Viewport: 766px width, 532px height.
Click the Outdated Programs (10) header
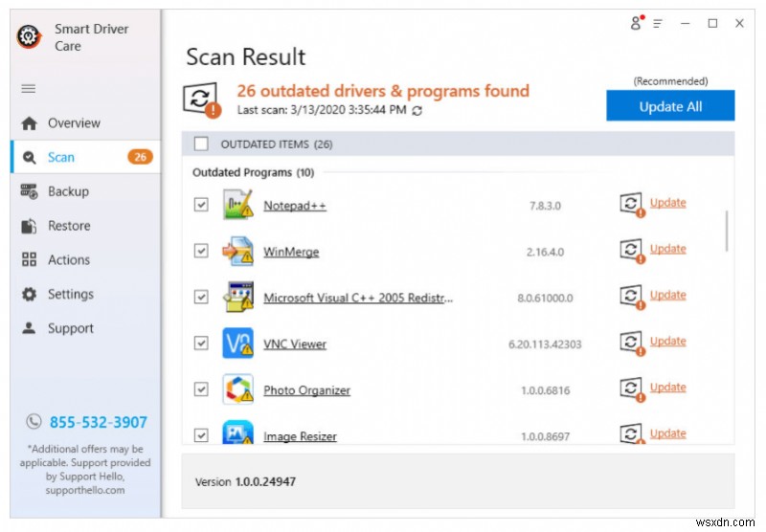(253, 172)
